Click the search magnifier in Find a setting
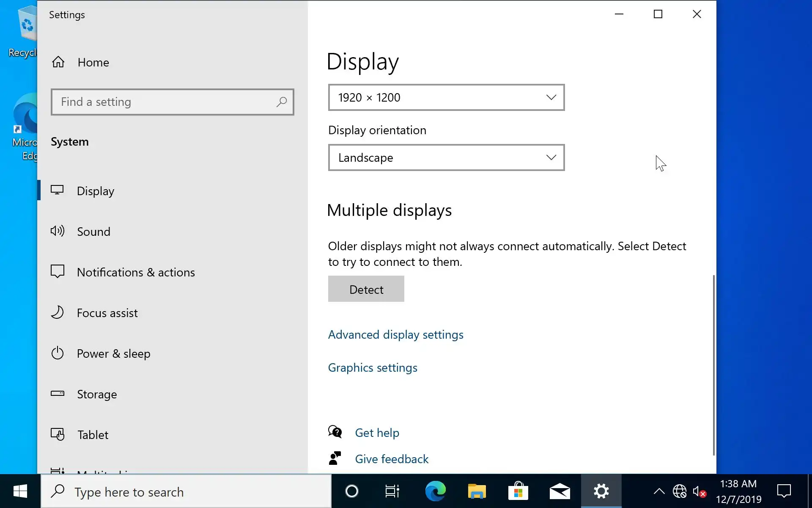Screen dimensions: 812x508 281,102
